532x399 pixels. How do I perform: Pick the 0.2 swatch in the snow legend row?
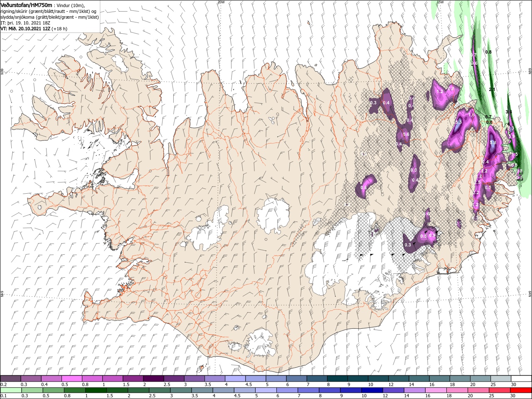coord(10,379)
